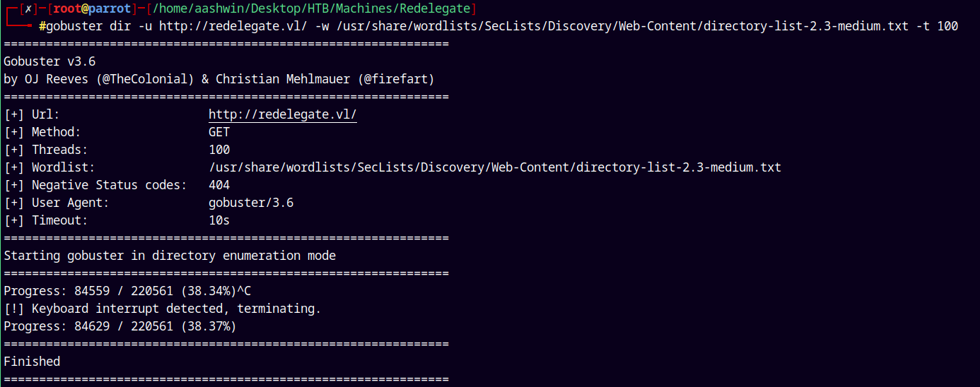980x387 pixels.
Task: Click the ✗ error status symbol in prompt
Action: 28,8
